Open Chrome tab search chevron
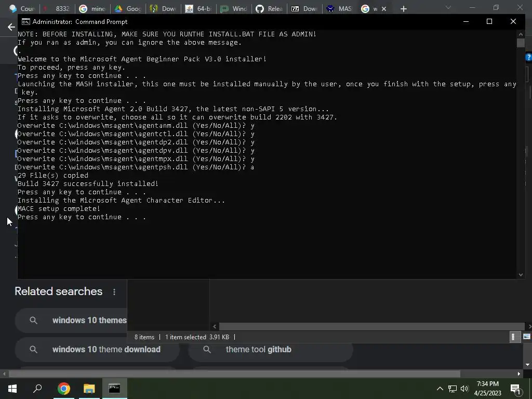 click(x=448, y=7)
